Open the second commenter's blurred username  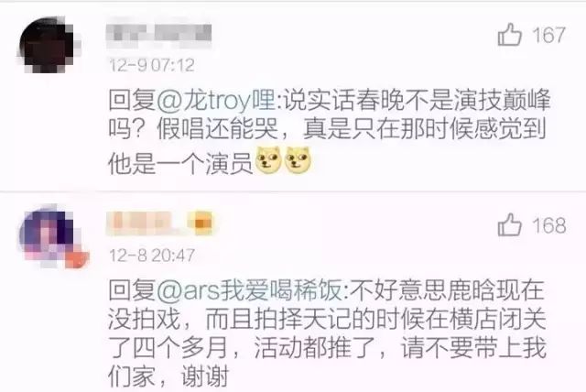[144, 223]
